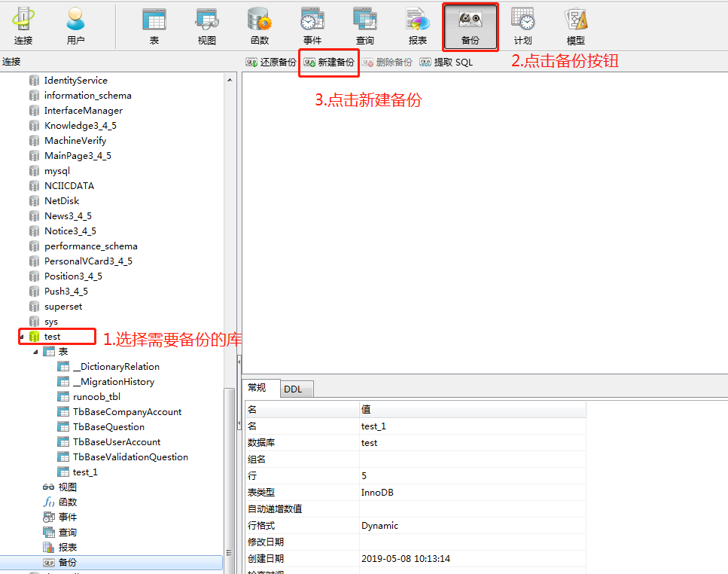This screenshot has width=728, height=574.
Task: Select the TbBaseUserAccount table in tree
Action: point(117,442)
